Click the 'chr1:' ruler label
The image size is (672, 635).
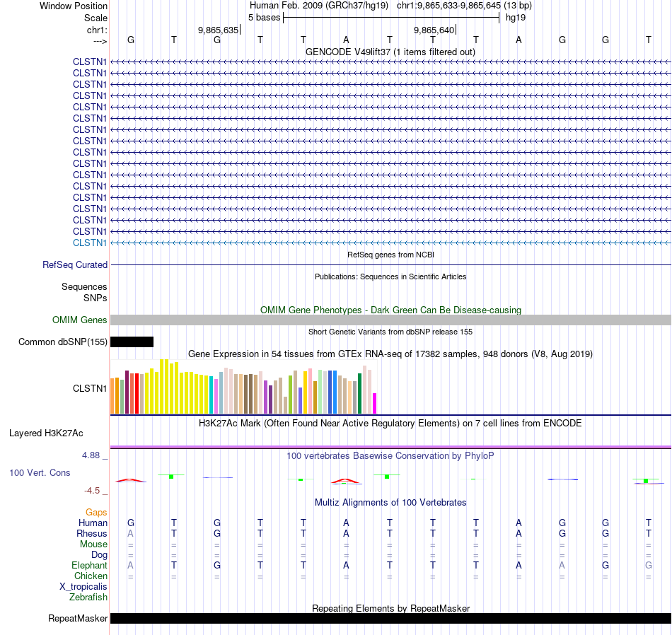click(x=97, y=30)
